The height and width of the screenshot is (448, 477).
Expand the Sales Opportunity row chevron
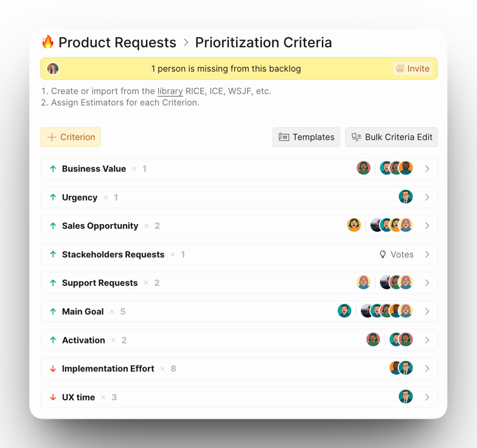coord(427,226)
